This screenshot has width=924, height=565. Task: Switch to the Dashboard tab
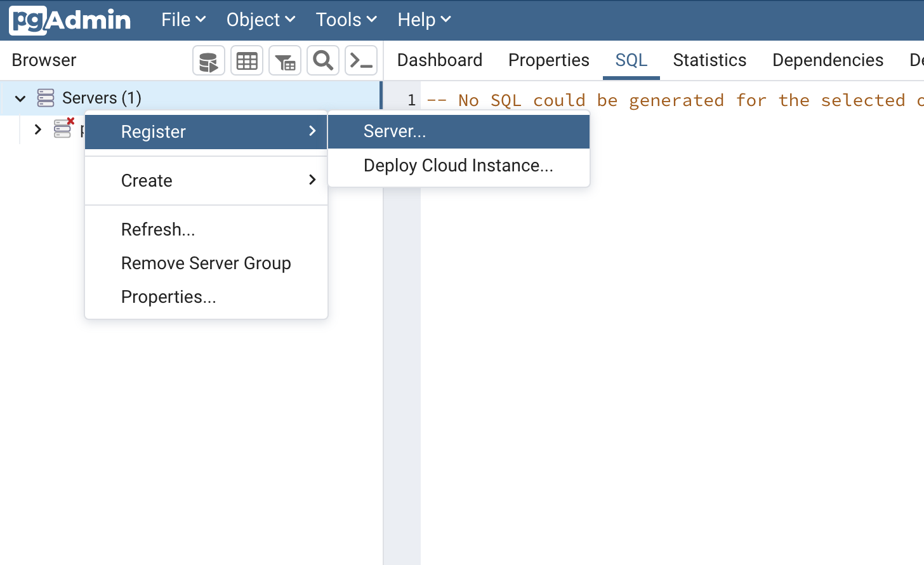point(439,60)
